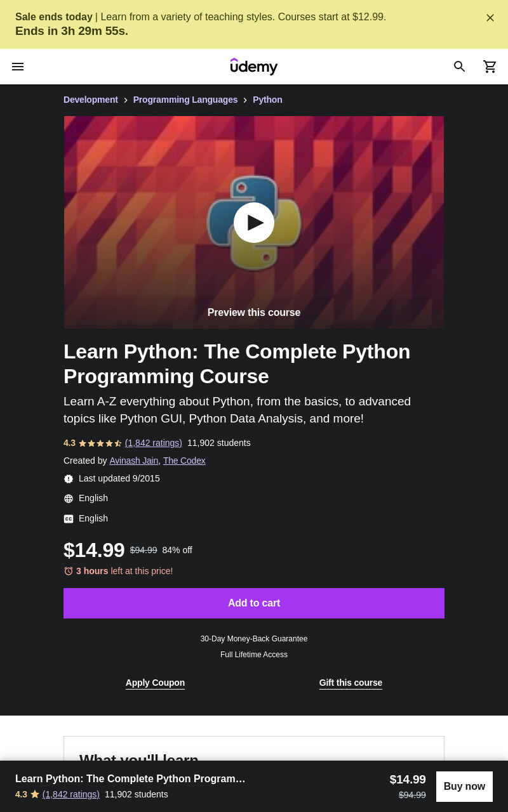Go to Udemy home via logo
Viewport: 508px width, 812px height.
pos(254,67)
